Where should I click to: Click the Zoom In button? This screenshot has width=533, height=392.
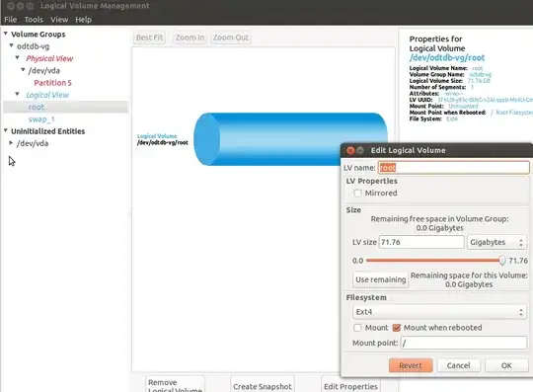tap(190, 38)
